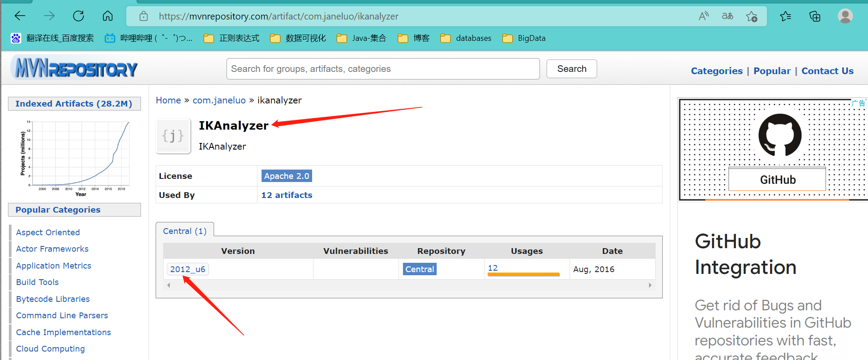The width and height of the screenshot is (868, 360).
Task: Select the Central (1) tab
Action: (185, 231)
